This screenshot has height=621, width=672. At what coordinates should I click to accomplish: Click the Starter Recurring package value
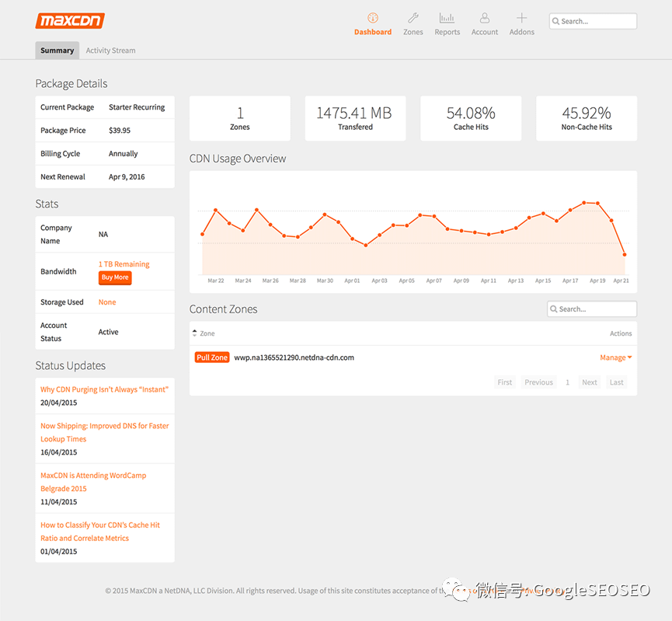coord(137,107)
